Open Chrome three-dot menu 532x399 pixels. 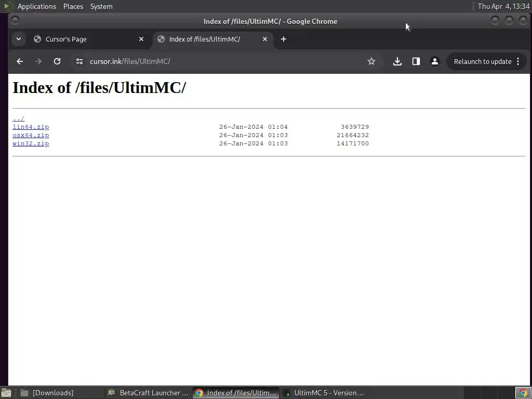coord(518,61)
